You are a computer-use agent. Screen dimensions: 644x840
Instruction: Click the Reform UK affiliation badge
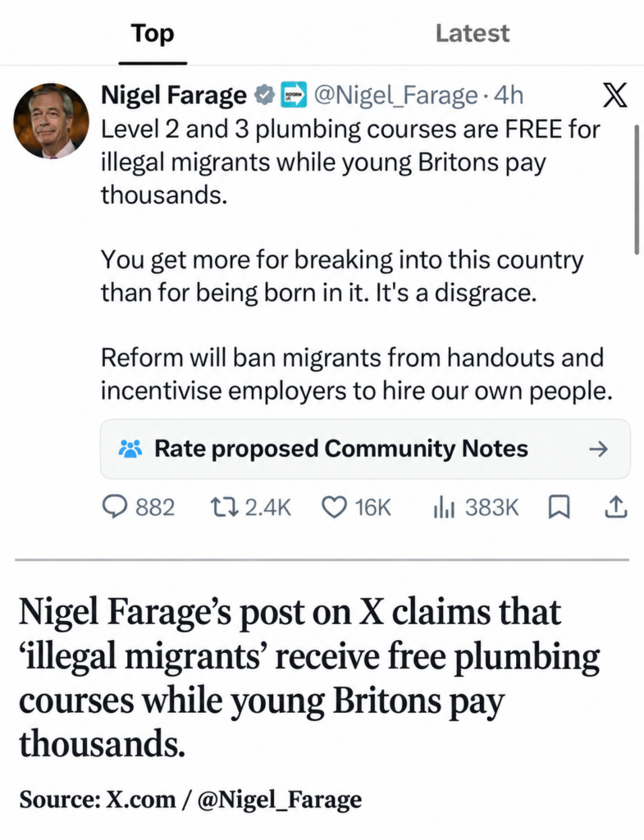(295, 95)
